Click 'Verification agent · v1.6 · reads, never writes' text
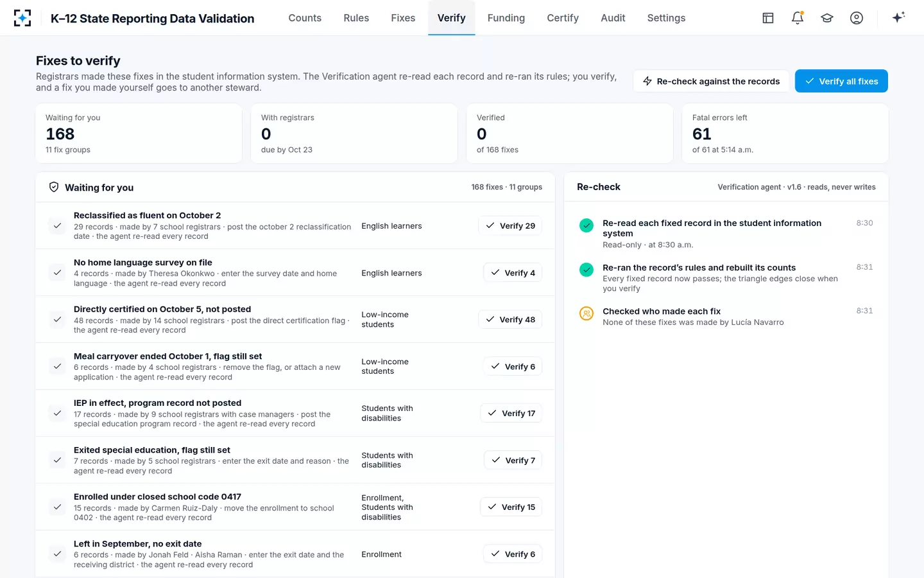This screenshot has width=924, height=578. [x=796, y=188]
